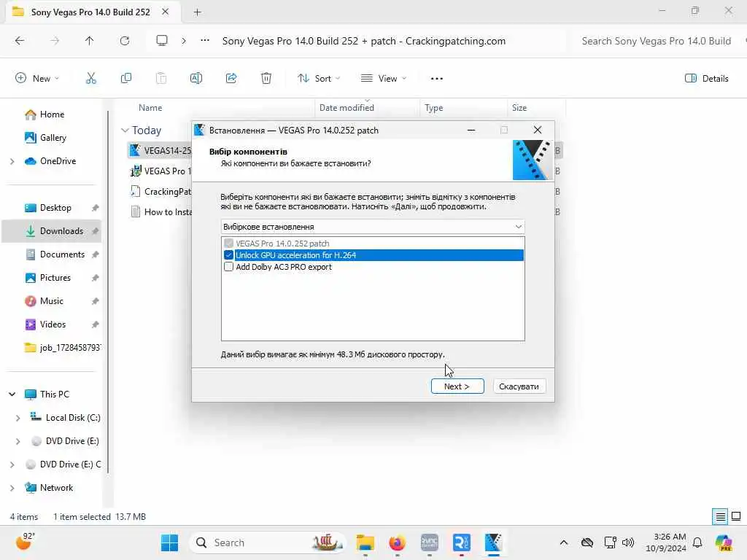Click Next > in the installer

point(457,386)
